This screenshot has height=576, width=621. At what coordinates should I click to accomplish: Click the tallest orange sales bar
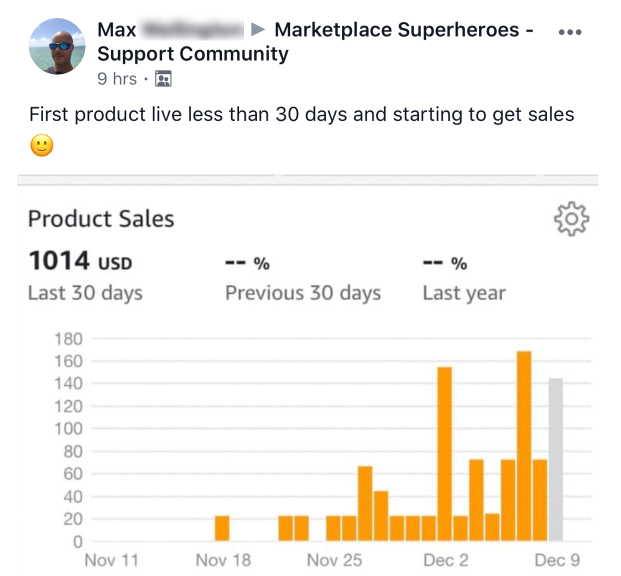coord(524,446)
